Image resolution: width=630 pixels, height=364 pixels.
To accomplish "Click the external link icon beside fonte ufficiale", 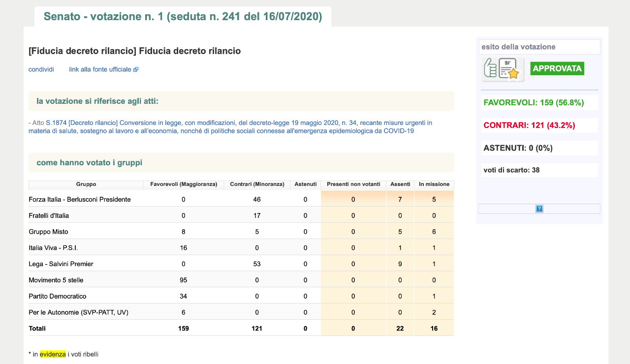I will (136, 70).
